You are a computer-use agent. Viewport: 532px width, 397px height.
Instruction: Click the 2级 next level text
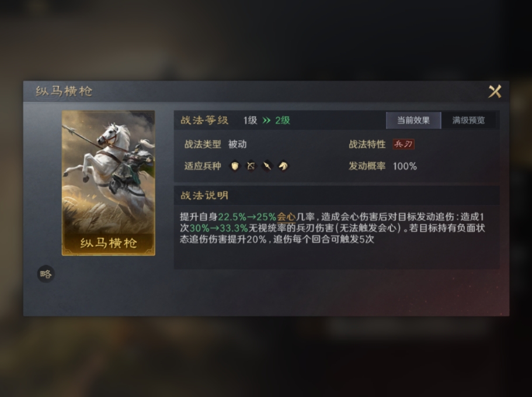(x=283, y=120)
